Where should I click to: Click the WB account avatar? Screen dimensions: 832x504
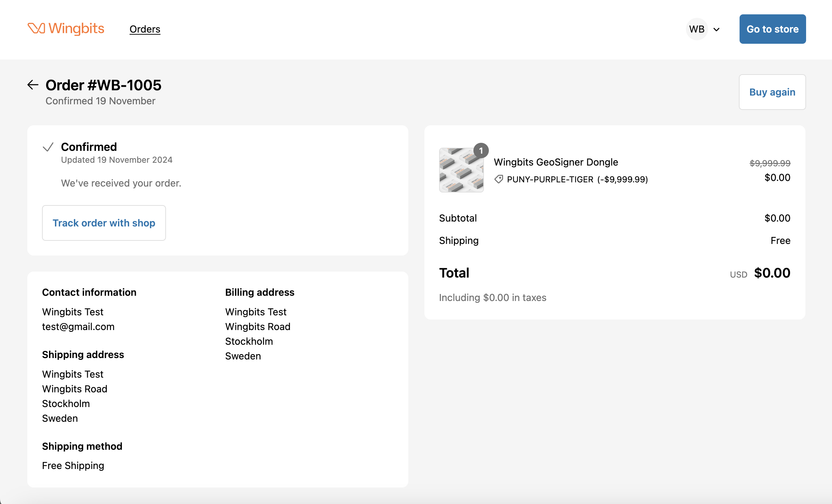pos(696,29)
